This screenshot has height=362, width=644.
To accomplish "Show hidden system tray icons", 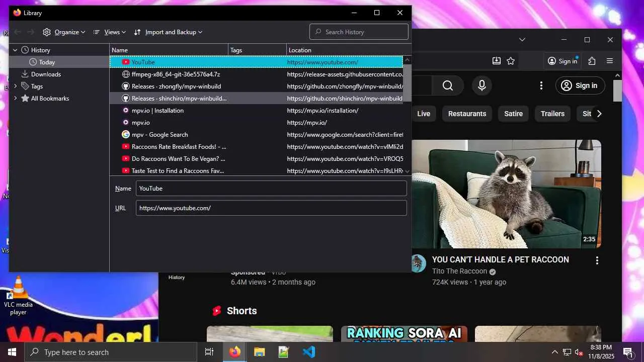I will 554,352.
